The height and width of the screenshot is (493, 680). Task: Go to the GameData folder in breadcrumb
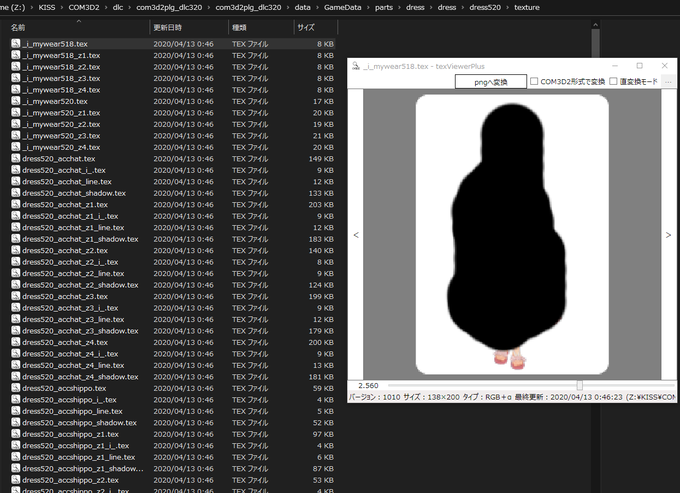343,7
